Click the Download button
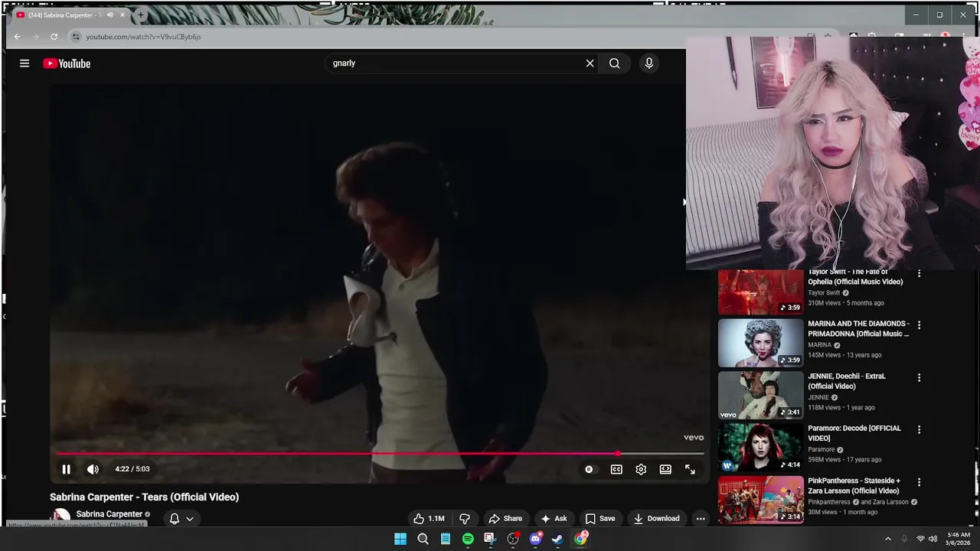The width and height of the screenshot is (980, 551). coord(656,518)
